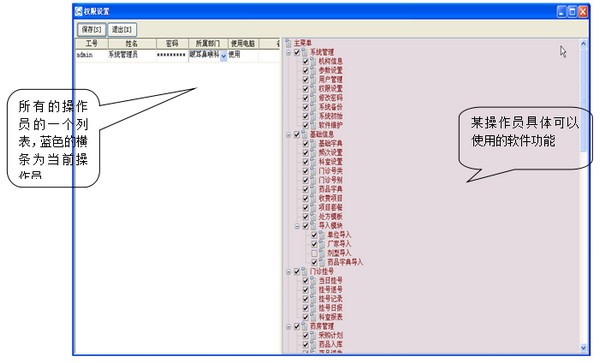
Task: Maximize the 权限设置 window
Action: [x=572, y=11]
